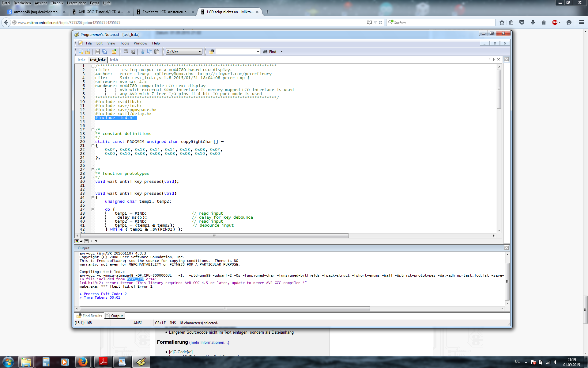588x368 pixels.
Task: Click the Firefox URL address field
Action: click(190, 22)
